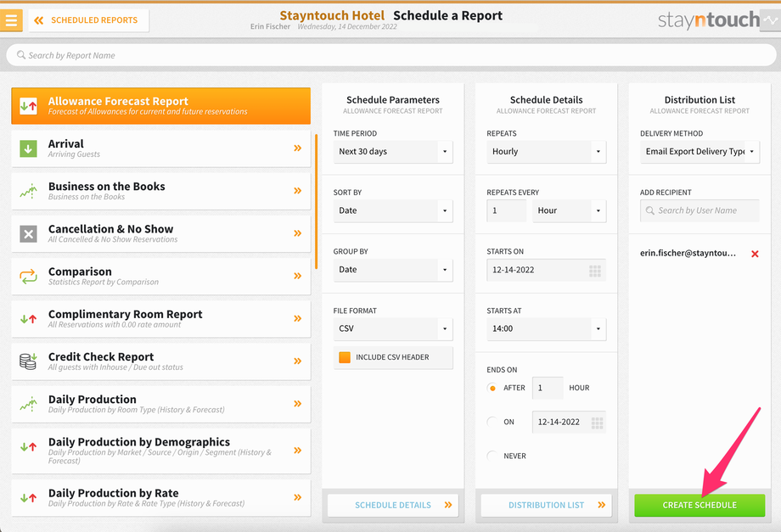Open the hamburger main menu
781x532 pixels.
coord(11,20)
